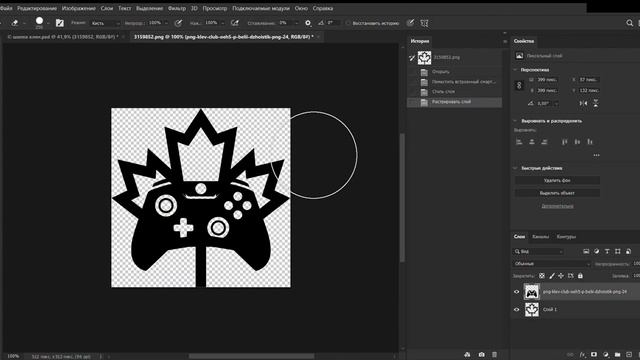
Task: Click the width field 399 пикс.
Action: [x=547, y=80]
